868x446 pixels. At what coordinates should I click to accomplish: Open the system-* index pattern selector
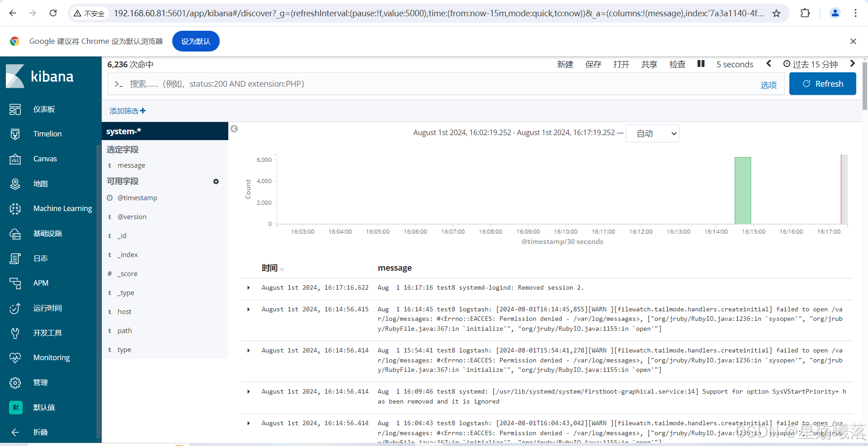pyautogui.click(x=165, y=131)
